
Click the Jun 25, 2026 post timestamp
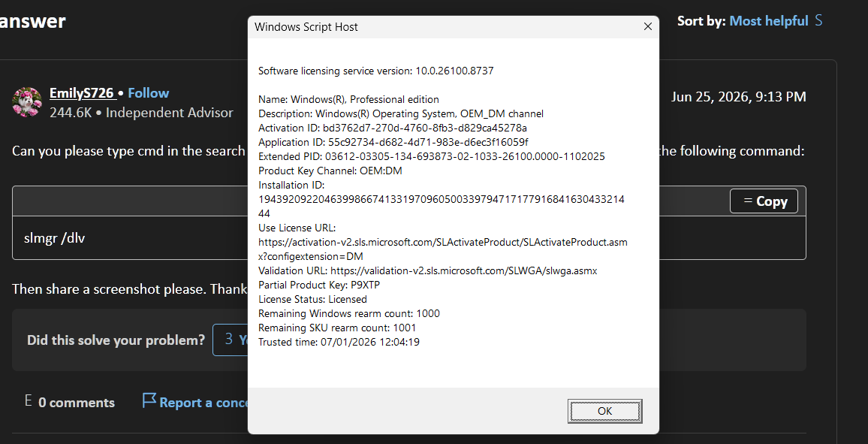(x=738, y=96)
